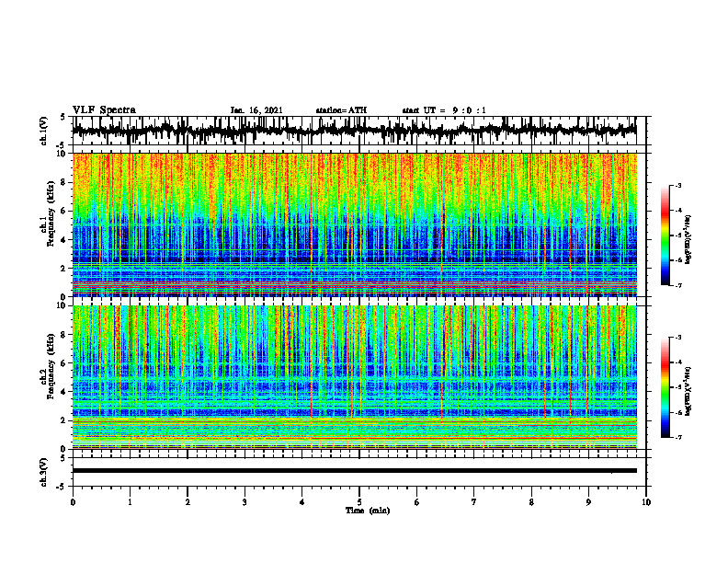Click the time axis tick label "10" at right end
This screenshot has height=563, width=728.
646,502
